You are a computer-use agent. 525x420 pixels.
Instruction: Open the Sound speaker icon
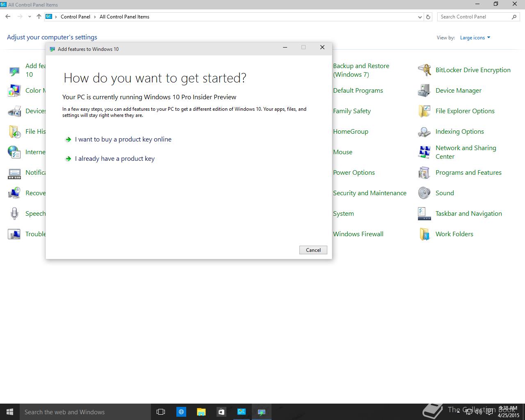click(424, 193)
